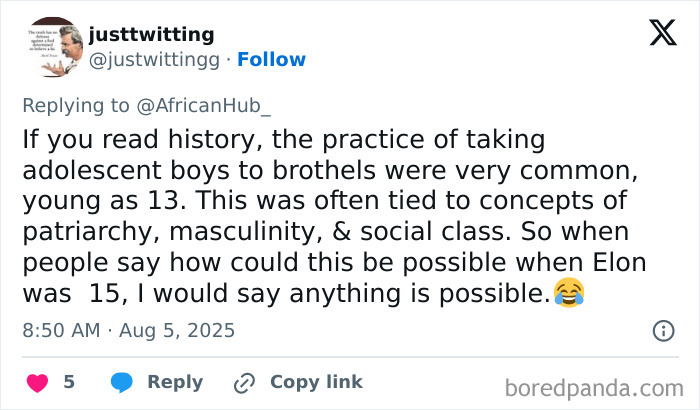Like the tweet with the heart icon
The width and height of the screenshot is (700, 410).
pyautogui.click(x=36, y=382)
